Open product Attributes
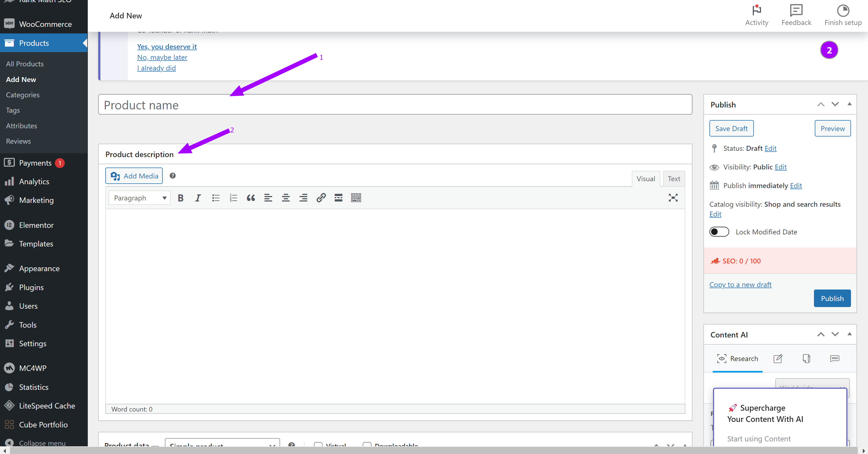 coord(22,126)
